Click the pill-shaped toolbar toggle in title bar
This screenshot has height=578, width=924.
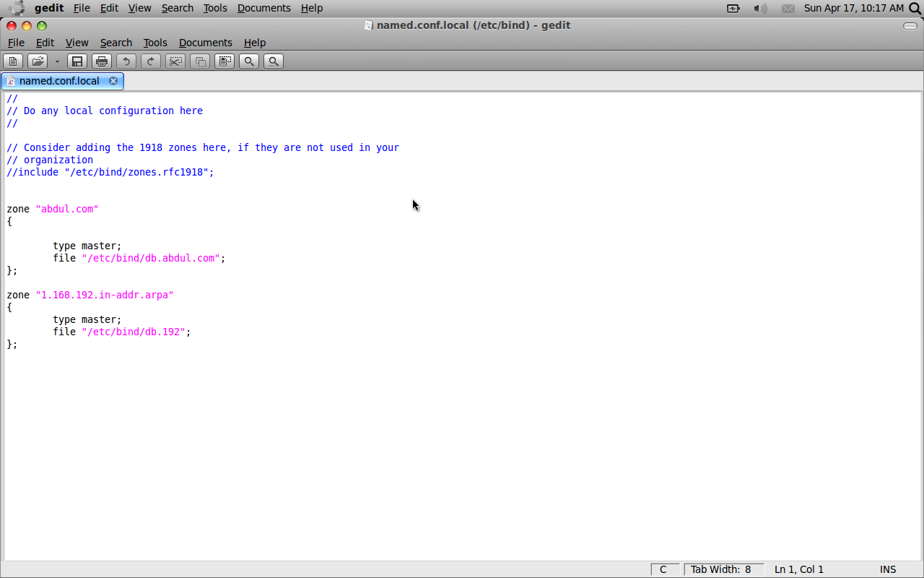click(910, 26)
